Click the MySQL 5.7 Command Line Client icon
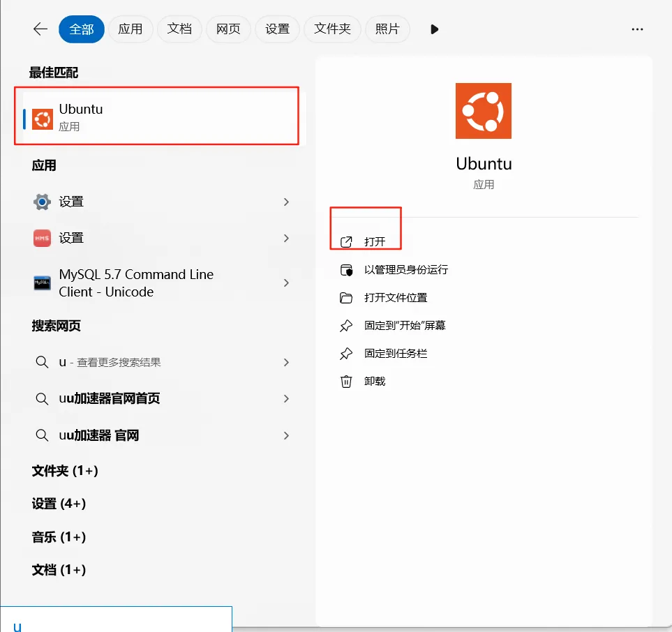The width and height of the screenshot is (672, 632). [42, 283]
